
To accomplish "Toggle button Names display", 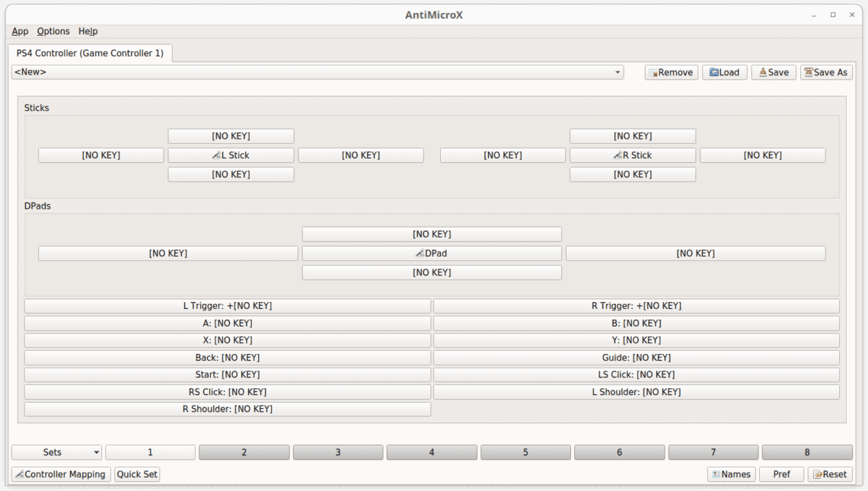I will click(x=731, y=473).
